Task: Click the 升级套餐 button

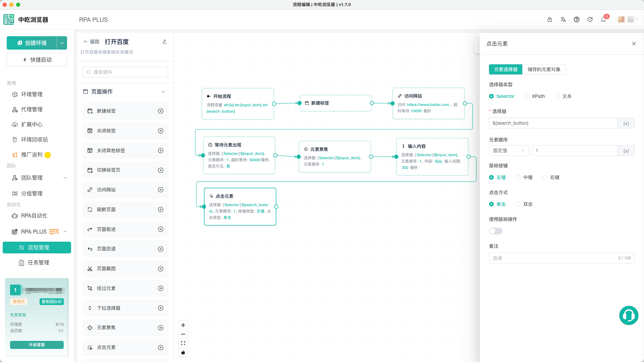Action: point(37,345)
